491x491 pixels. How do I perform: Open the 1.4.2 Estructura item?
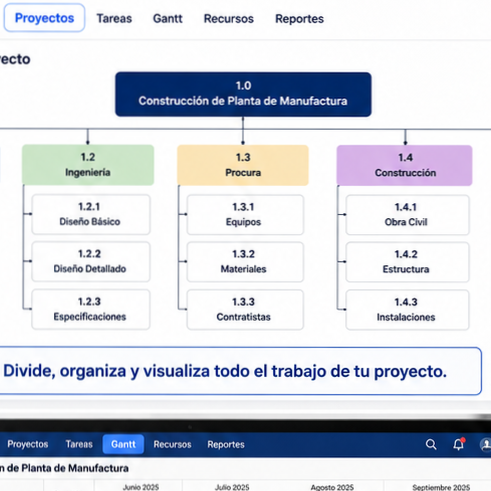[x=407, y=262]
